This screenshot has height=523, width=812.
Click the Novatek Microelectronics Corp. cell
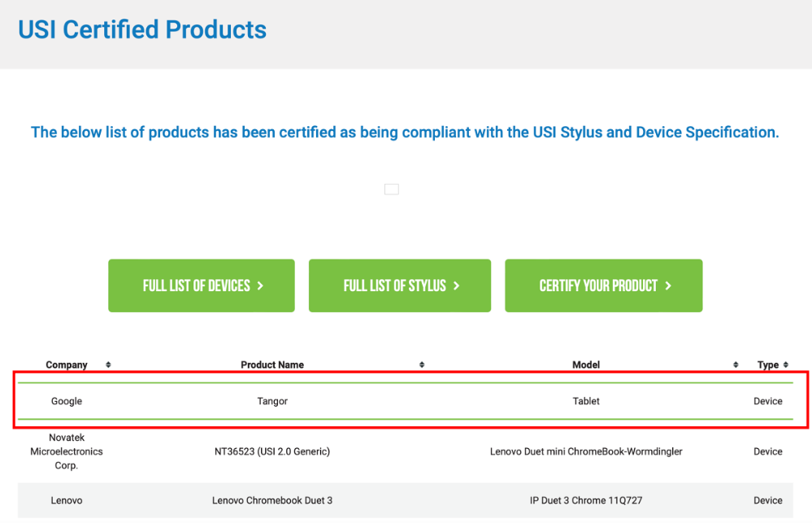67,451
